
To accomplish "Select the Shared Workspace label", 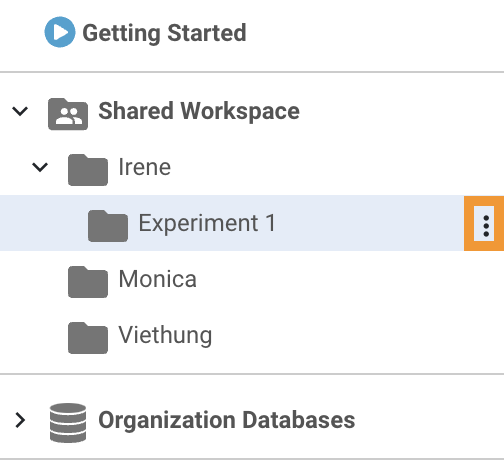I will (x=199, y=111).
